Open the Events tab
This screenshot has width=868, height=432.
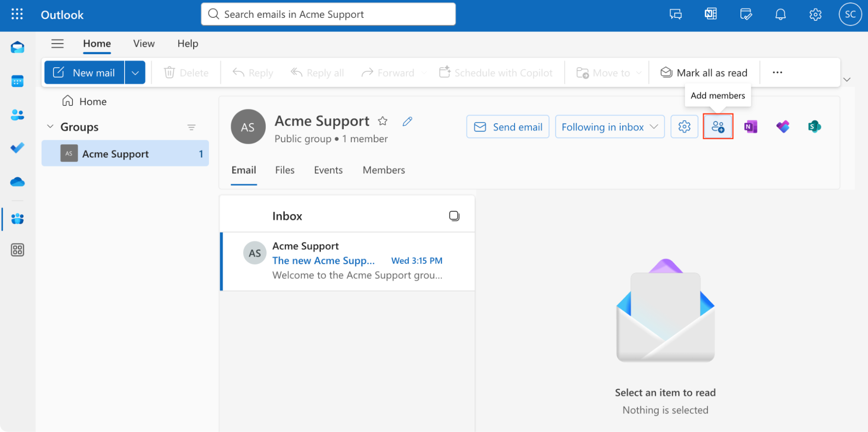(328, 170)
